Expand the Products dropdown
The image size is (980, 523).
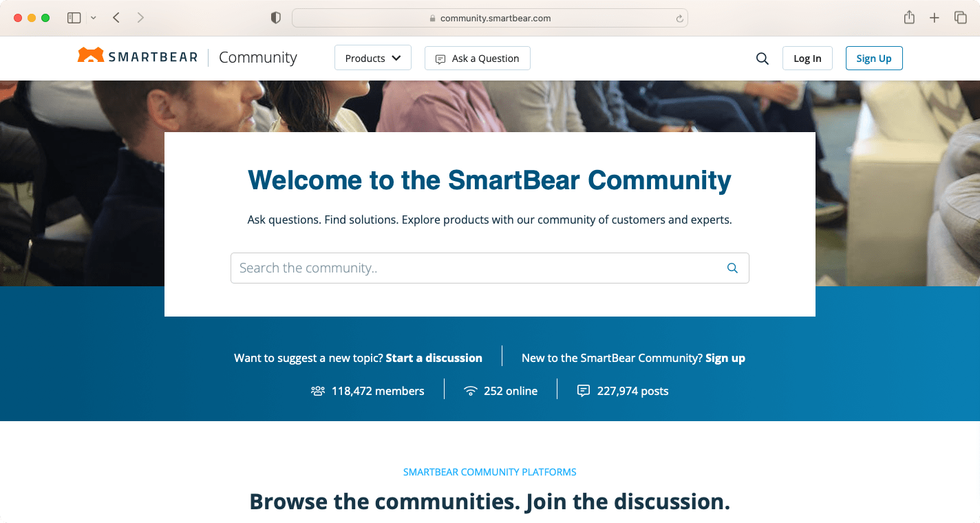pyautogui.click(x=373, y=58)
